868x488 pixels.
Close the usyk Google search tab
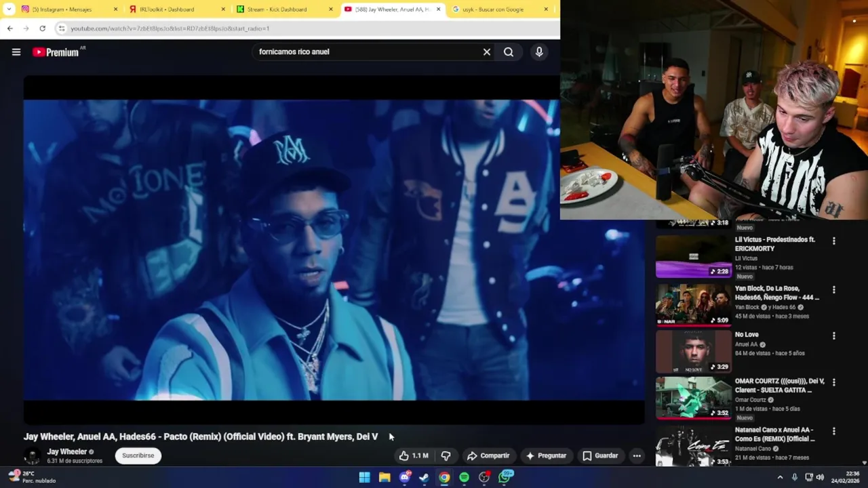tap(546, 9)
